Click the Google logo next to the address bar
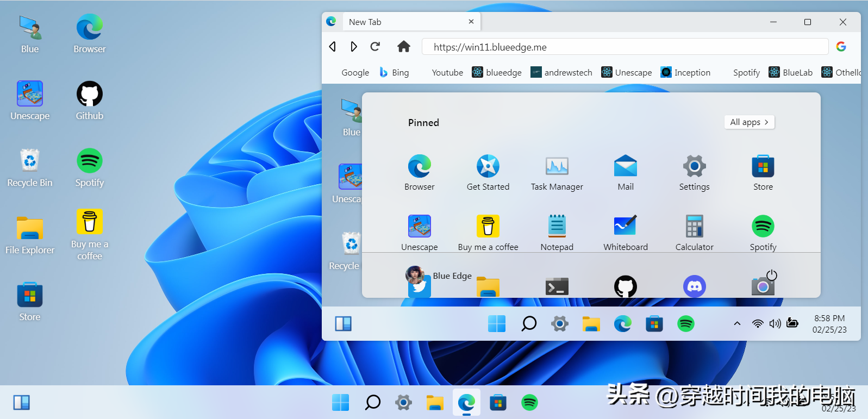This screenshot has width=868, height=419. click(841, 47)
